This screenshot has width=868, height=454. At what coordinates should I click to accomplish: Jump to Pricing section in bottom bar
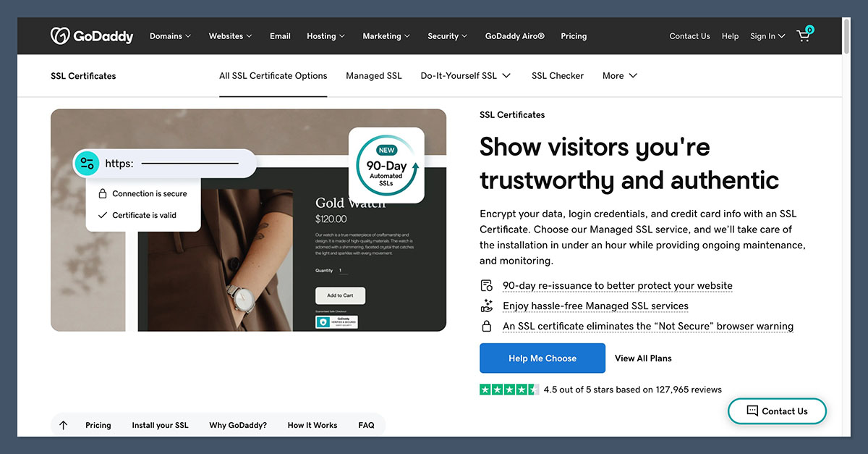click(x=98, y=425)
